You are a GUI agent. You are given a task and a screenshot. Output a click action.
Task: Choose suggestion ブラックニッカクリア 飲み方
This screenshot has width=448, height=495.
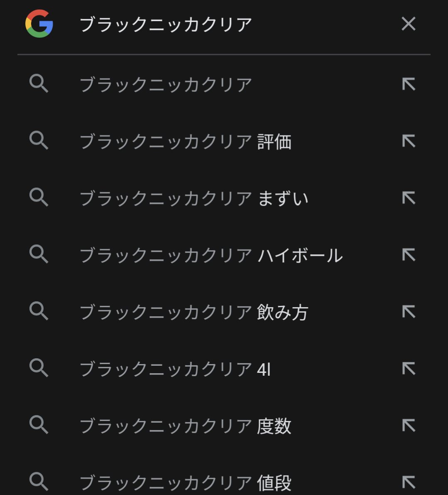194,312
